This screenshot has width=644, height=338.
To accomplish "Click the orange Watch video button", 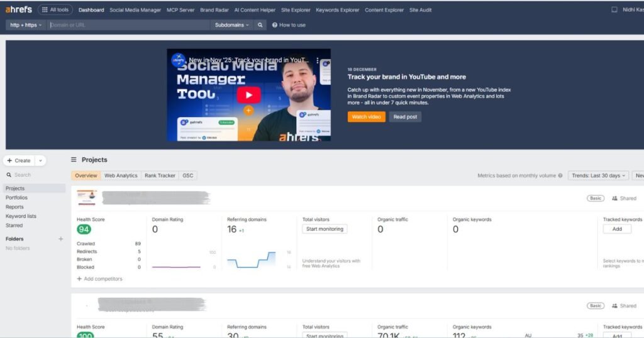I will pyautogui.click(x=366, y=117).
